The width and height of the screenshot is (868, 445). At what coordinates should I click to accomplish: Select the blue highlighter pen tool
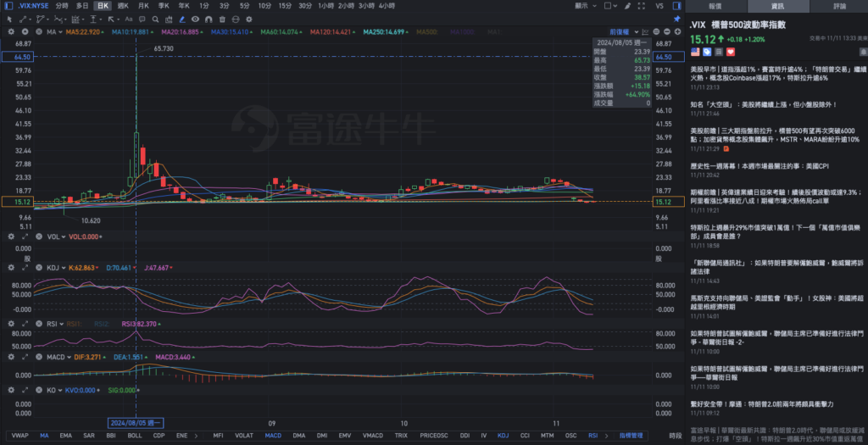point(182,19)
